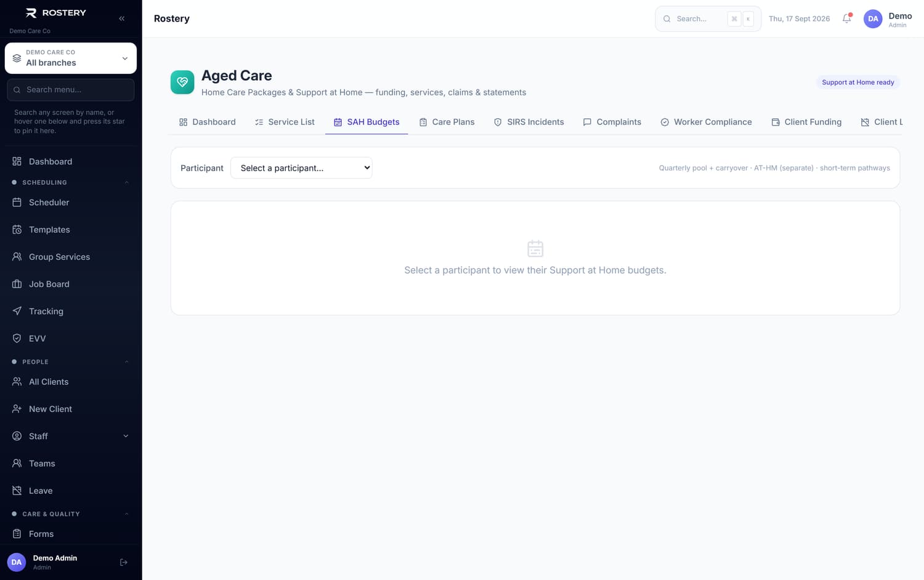Select the SAH Budgets tab
The width and height of the screenshot is (924, 580).
pos(367,122)
